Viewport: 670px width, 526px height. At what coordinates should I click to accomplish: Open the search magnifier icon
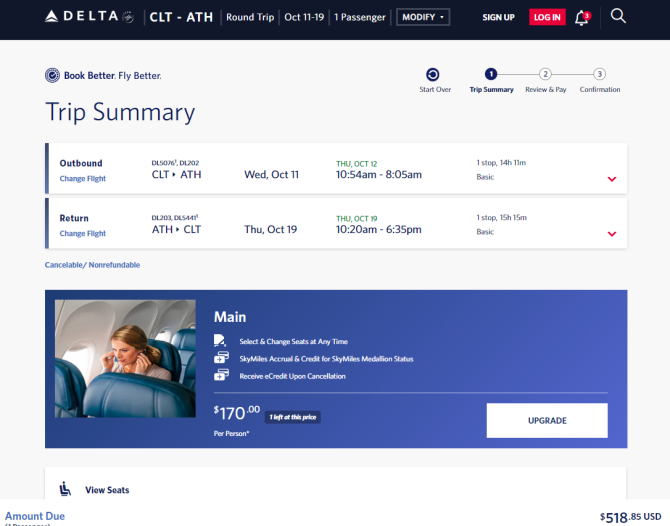pyautogui.click(x=618, y=16)
